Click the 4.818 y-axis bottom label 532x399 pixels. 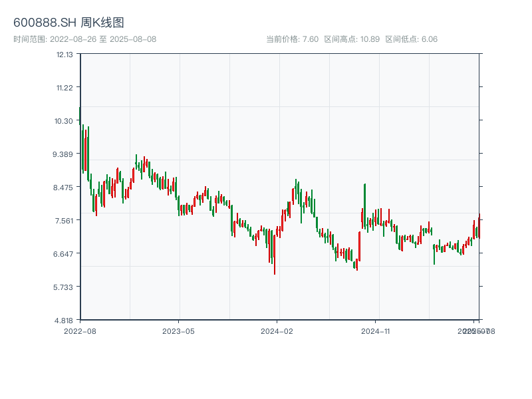pos(64,321)
